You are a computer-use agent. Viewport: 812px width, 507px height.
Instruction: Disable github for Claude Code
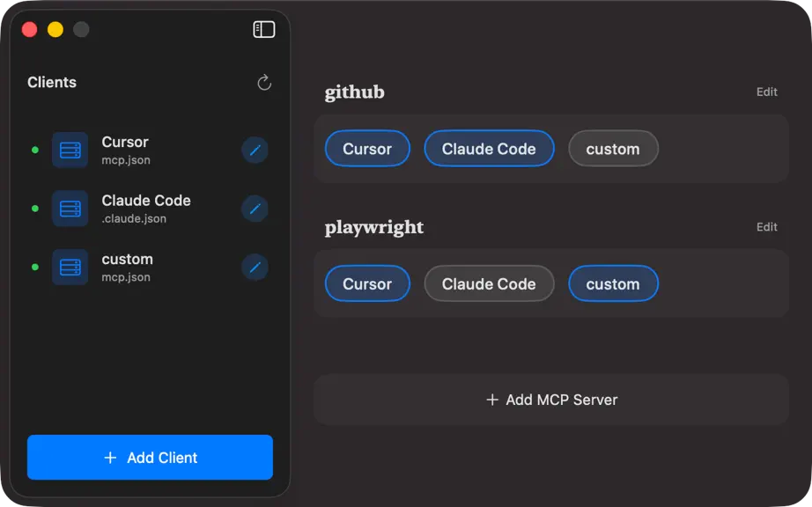[489, 149]
